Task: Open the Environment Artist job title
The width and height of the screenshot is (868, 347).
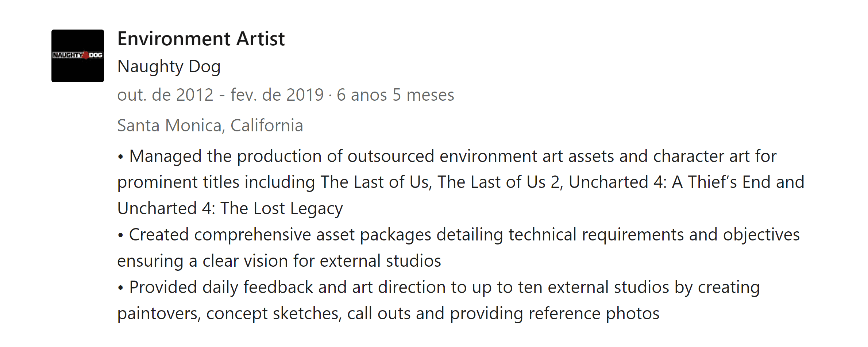Action: (201, 39)
